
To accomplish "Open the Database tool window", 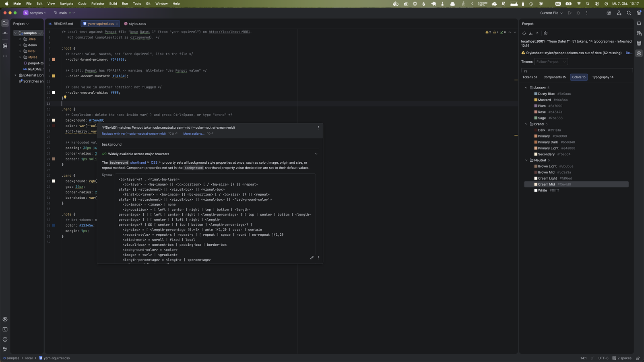I will click(x=639, y=43).
